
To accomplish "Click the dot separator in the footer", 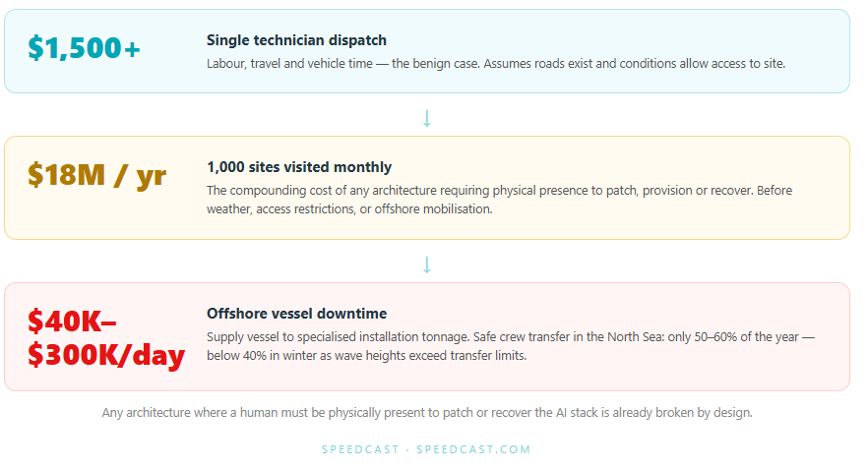I will point(408,449).
